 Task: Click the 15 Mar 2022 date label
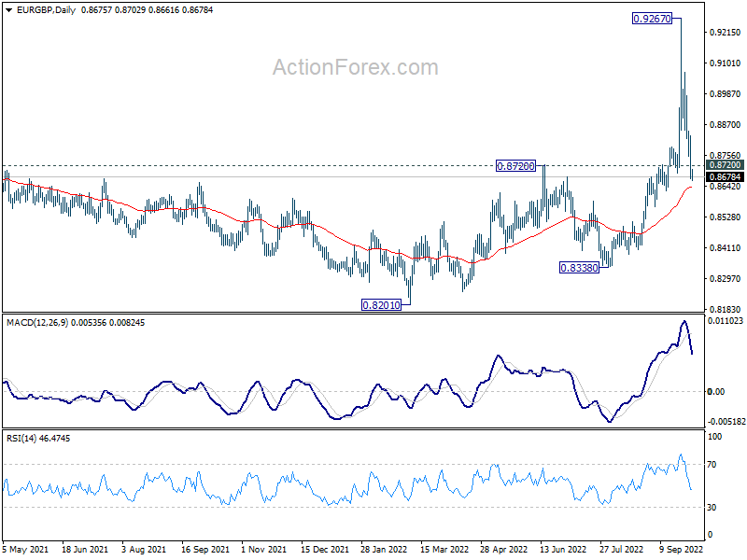(444, 550)
